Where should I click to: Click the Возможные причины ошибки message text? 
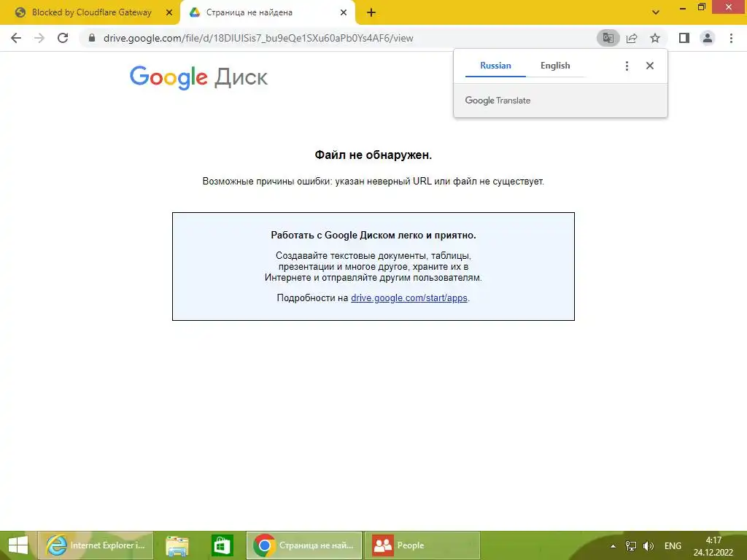373,182
